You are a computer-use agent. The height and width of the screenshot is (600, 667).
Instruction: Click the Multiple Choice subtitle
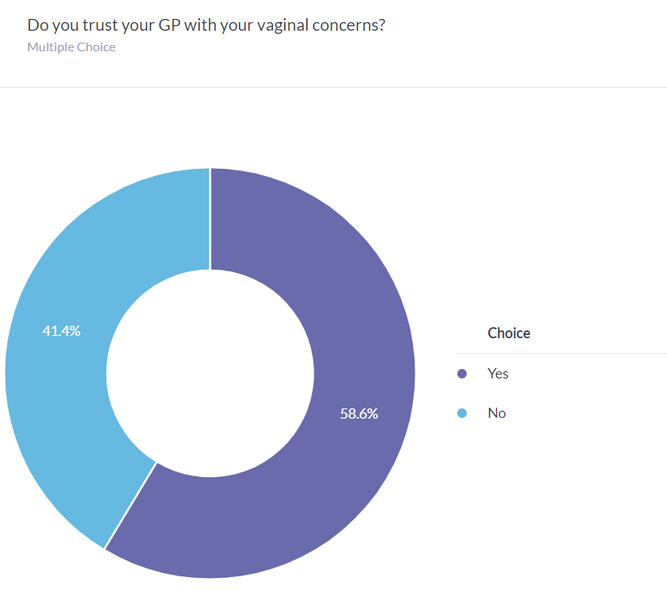(71, 47)
